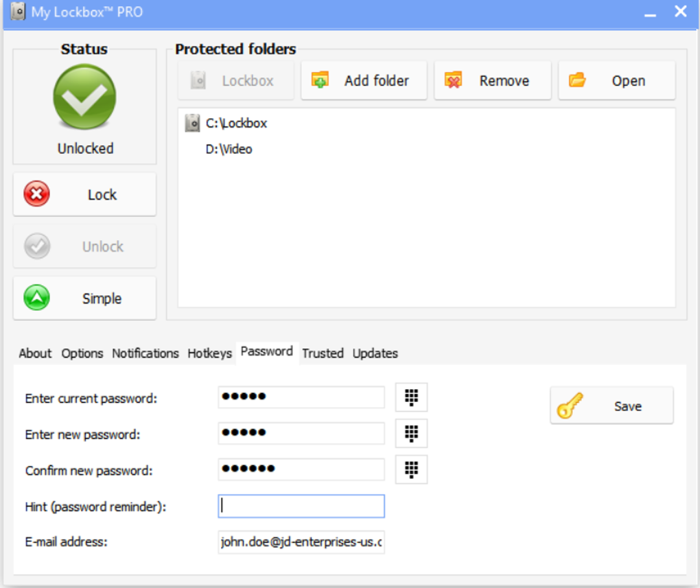Focus the new password field

301,433
